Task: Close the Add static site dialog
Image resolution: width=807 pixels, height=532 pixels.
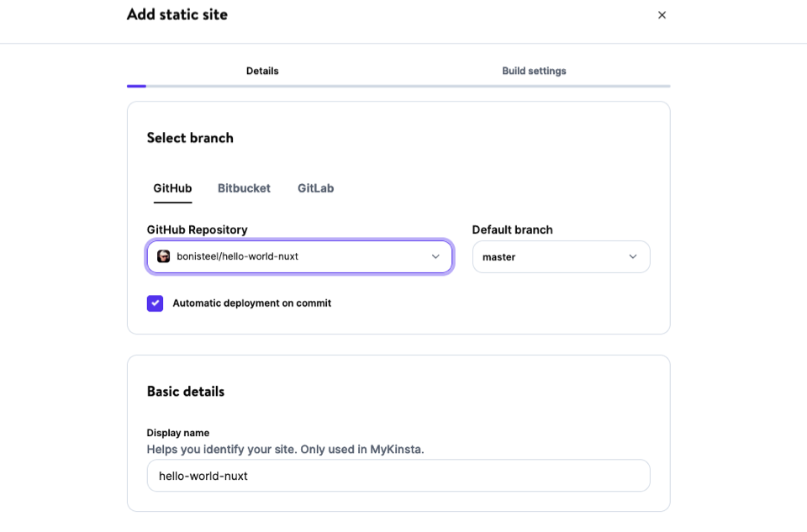Action: pos(662,14)
